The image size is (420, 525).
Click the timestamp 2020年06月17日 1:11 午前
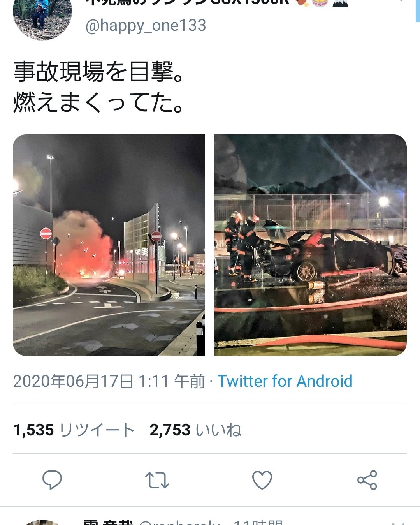tap(109, 381)
